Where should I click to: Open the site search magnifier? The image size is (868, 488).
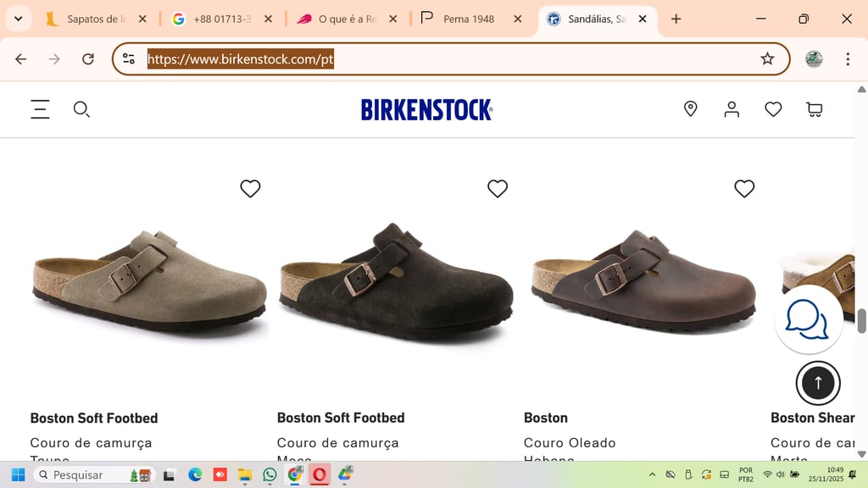tap(81, 109)
